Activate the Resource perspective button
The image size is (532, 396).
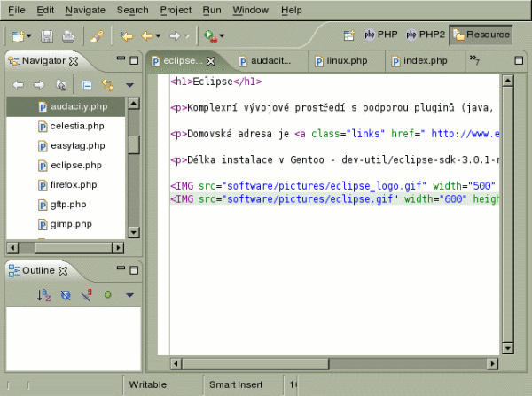pos(481,35)
